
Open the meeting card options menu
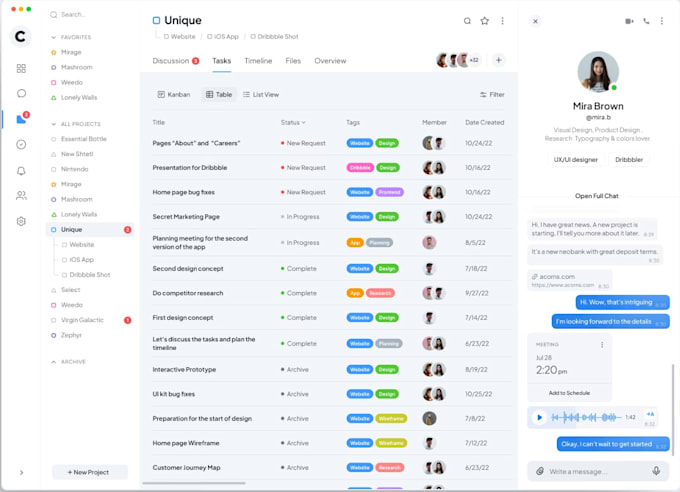(x=602, y=344)
